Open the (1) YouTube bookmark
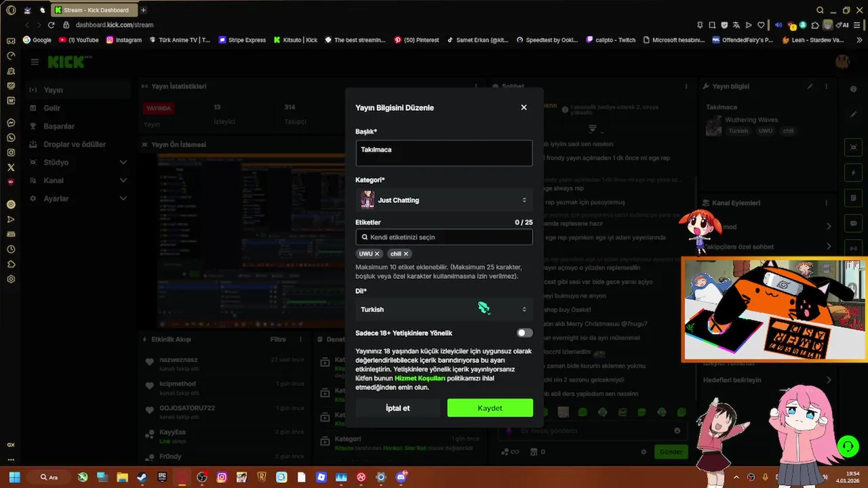The height and width of the screenshot is (488, 868). tap(79, 40)
